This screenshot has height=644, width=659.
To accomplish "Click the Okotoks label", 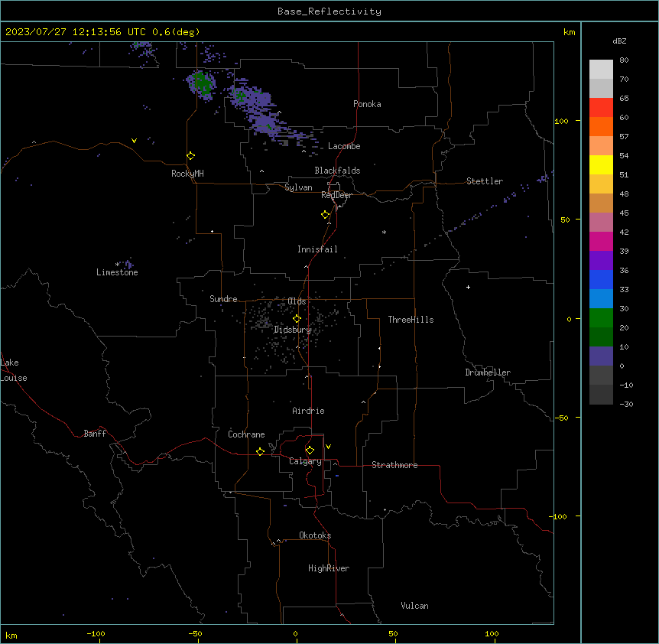I will 315,535.
